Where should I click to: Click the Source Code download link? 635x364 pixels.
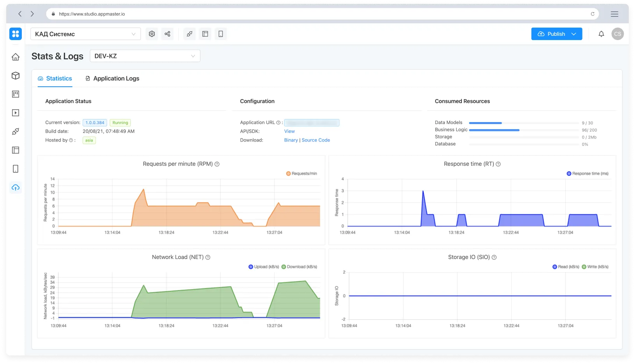(316, 140)
